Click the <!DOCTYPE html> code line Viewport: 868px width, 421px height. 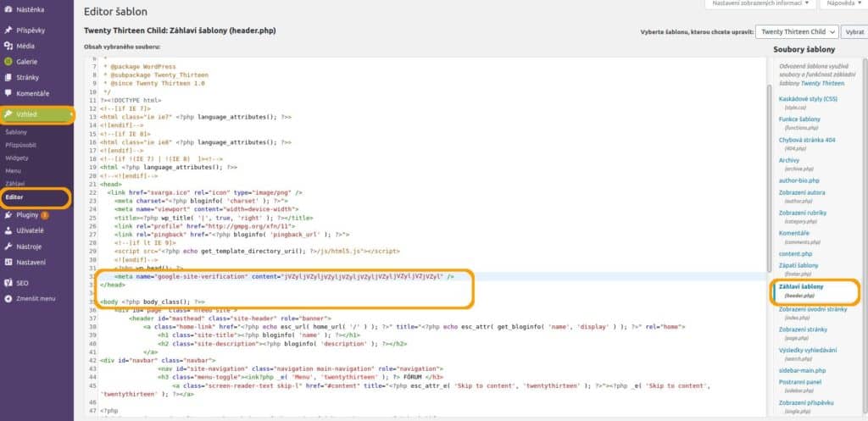tap(131, 100)
